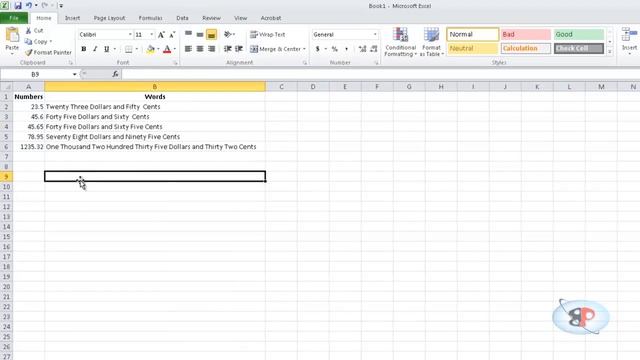Image resolution: width=640 pixels, height=360 pixels.
Task: Select column A header
Action: (28, 87)
